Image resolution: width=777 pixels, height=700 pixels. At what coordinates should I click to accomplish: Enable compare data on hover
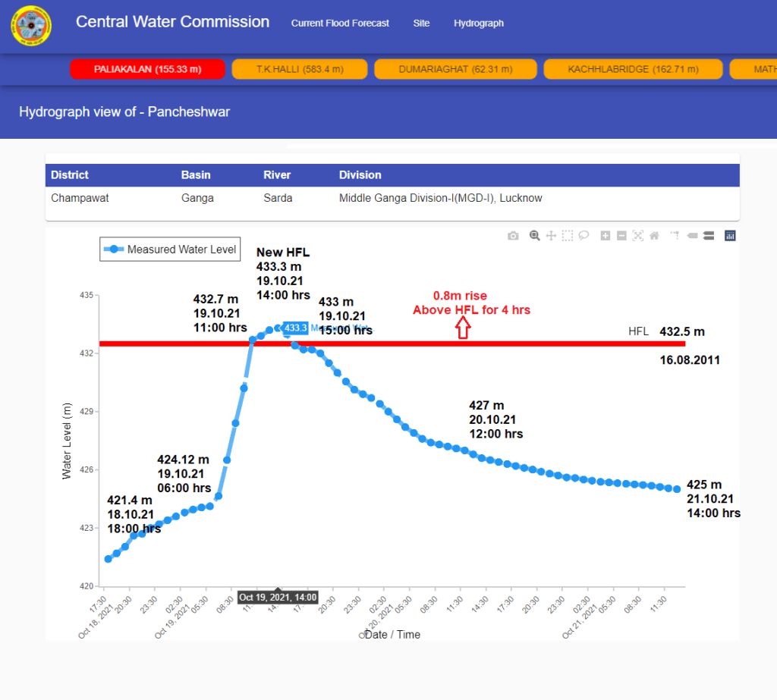[708, 236]
